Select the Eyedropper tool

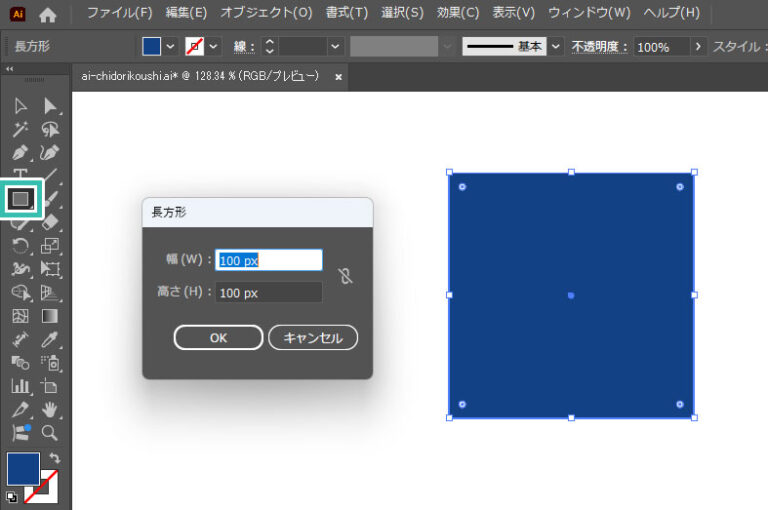pos(49,340)
